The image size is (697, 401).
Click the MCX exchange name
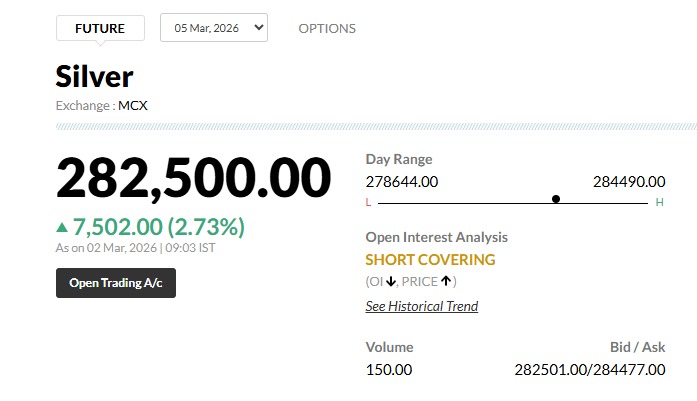coord(133,105)
